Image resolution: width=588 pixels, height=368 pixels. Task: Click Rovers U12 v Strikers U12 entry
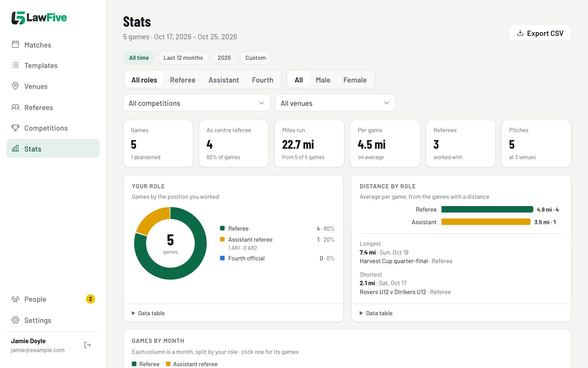393,292
